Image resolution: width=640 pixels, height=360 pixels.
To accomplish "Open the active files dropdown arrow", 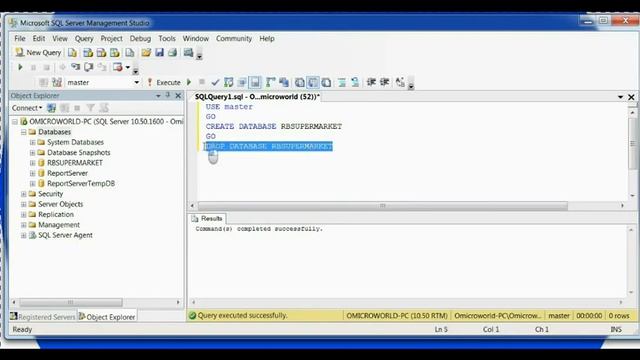I will [620, 97].
